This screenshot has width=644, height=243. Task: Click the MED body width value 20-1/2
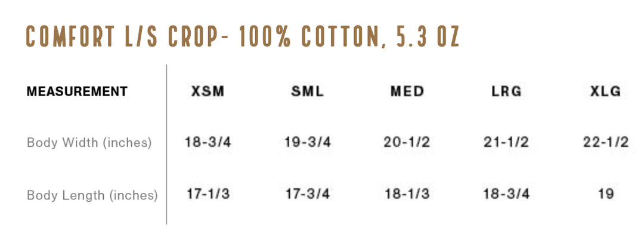(x=407, y=143)
